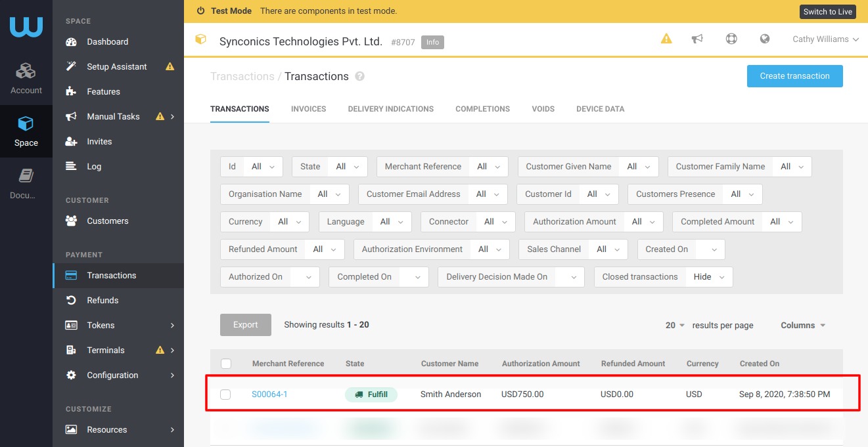The height and width of the screenshot is (447, 868).
Task: Toggle the select-all checkbox in table header
Action: point(226,364)
